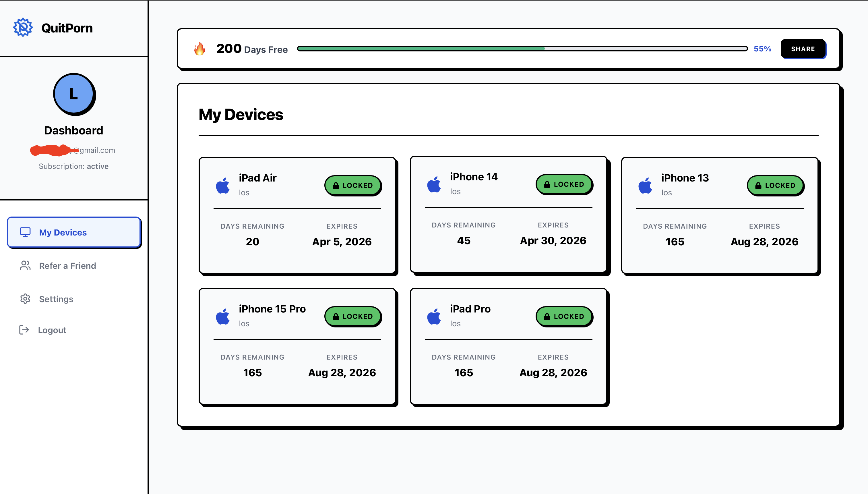Click the iPhone 13 device name

685,178
